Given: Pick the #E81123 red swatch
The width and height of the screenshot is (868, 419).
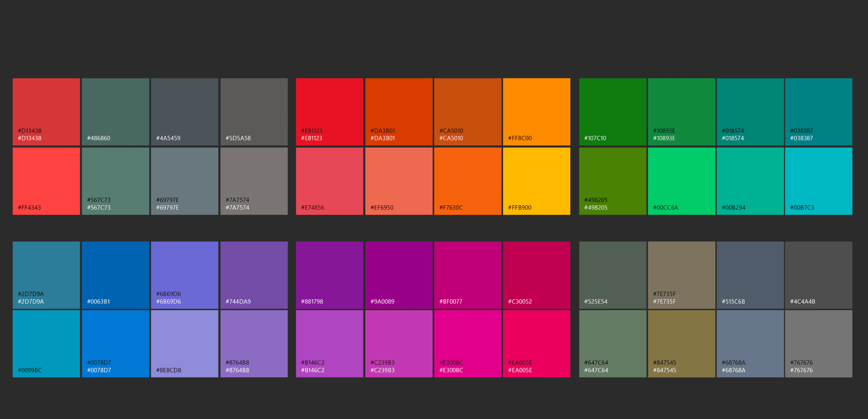Looking at the screenshot, I should 329,111.
